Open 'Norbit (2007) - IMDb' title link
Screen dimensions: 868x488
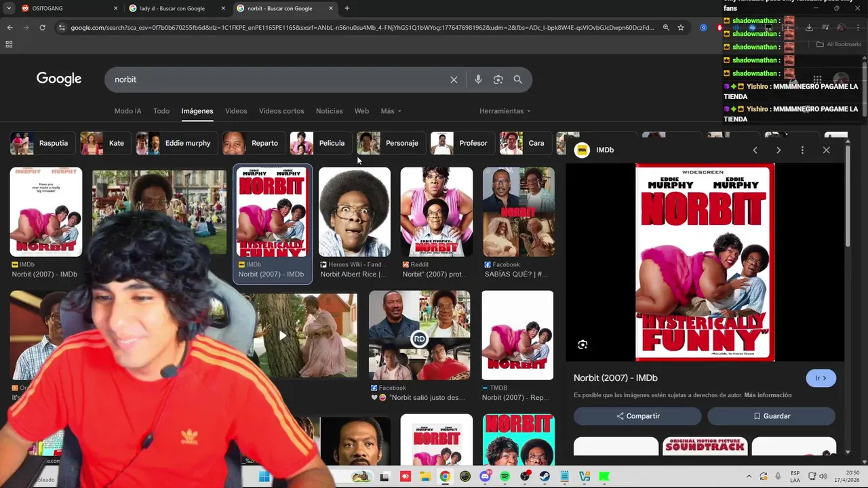(616, 378)
